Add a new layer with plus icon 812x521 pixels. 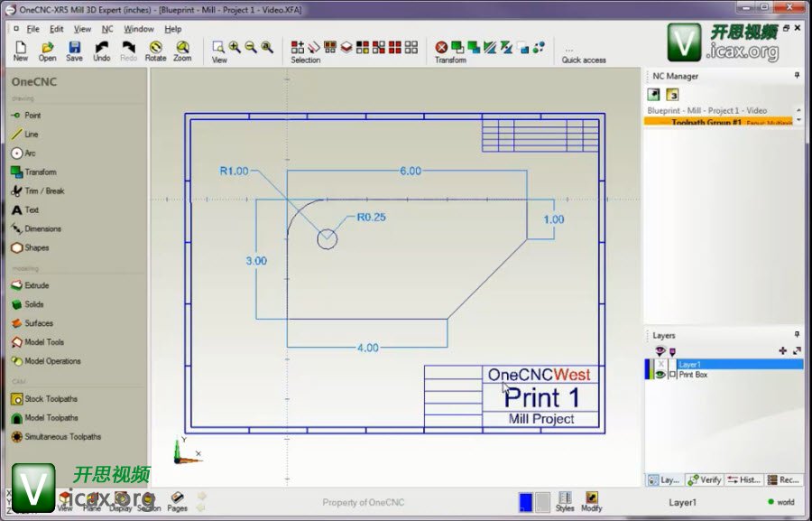pyautogui.click(x=782, y=351)
